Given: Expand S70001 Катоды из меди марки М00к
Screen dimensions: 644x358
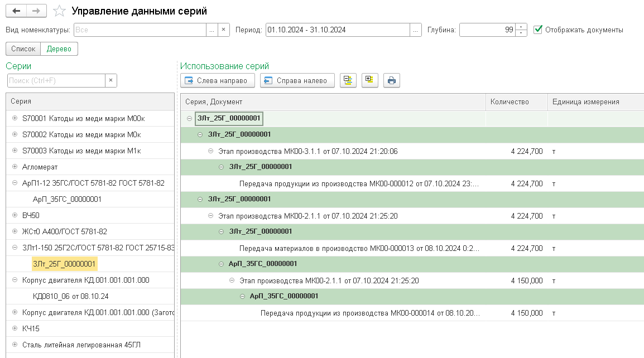Looking at the screenshot, I should click(x=15, y=118).
